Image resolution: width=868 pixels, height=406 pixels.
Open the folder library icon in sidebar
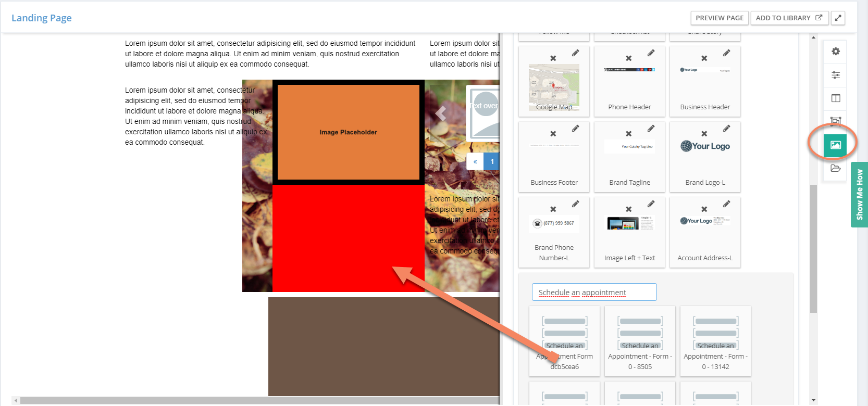point(836,168)
